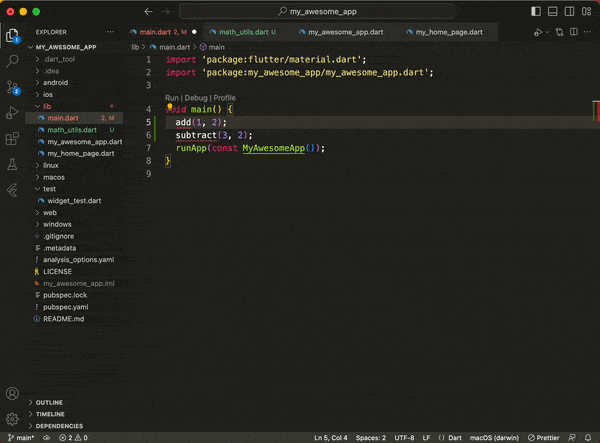Screen dimensions: 600x443
Task: Open README.md in the explorer
Action: (x=74, y=319)
